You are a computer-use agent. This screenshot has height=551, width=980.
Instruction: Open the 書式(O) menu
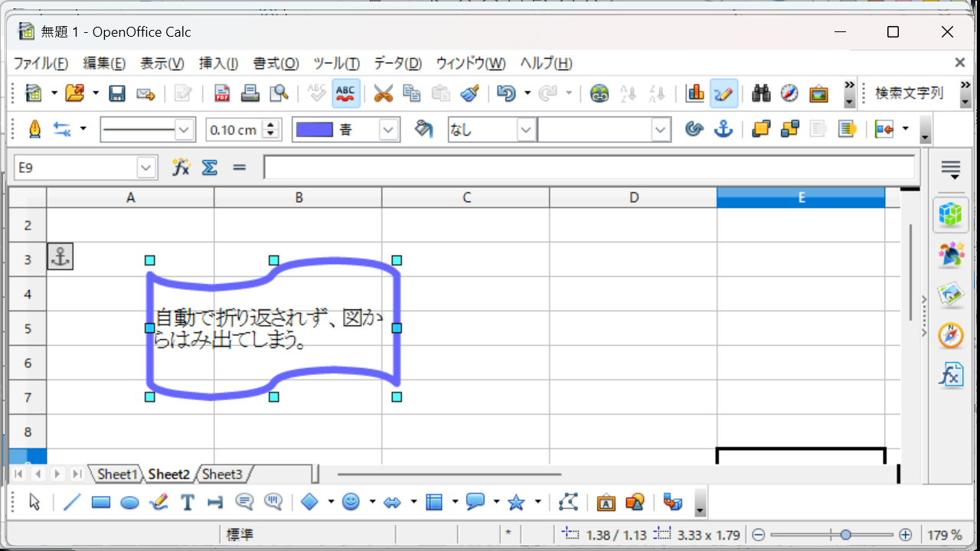276,64
